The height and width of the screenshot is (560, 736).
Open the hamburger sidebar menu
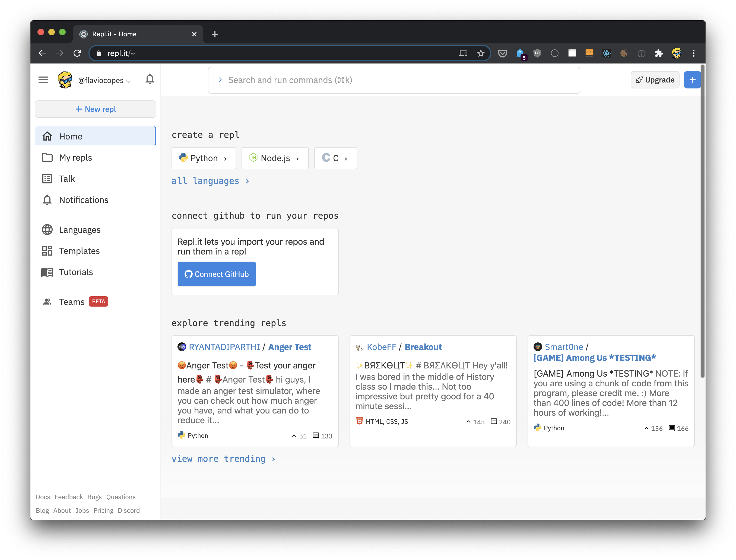(x=43, y=80)
